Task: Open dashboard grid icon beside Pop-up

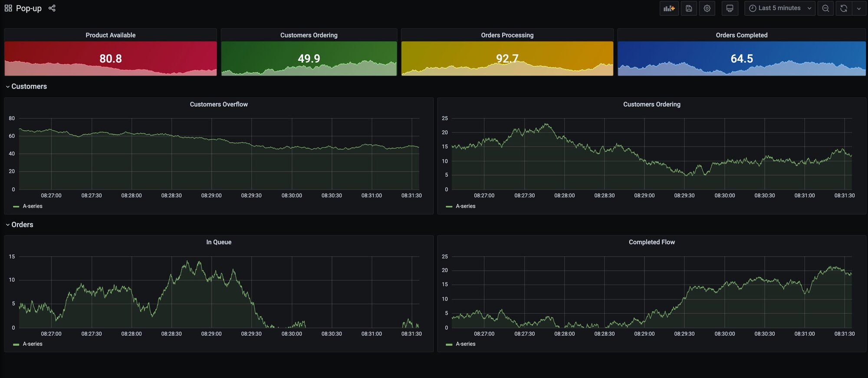Action: point(8,8)
